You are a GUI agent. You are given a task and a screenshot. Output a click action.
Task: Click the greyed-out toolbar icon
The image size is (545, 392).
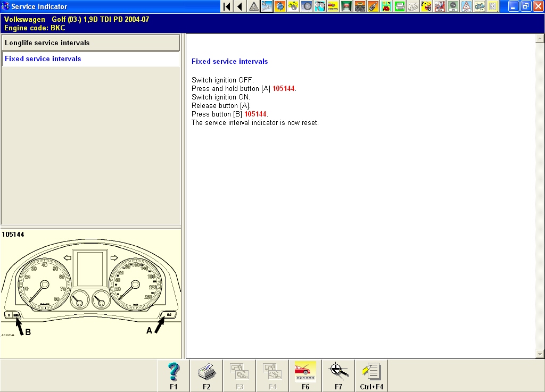412,6
